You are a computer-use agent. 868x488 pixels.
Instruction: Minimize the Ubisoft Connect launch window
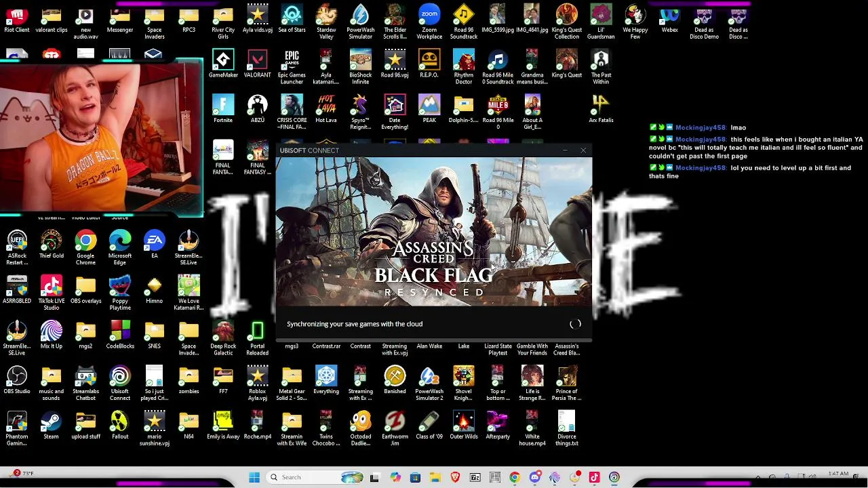565,150
